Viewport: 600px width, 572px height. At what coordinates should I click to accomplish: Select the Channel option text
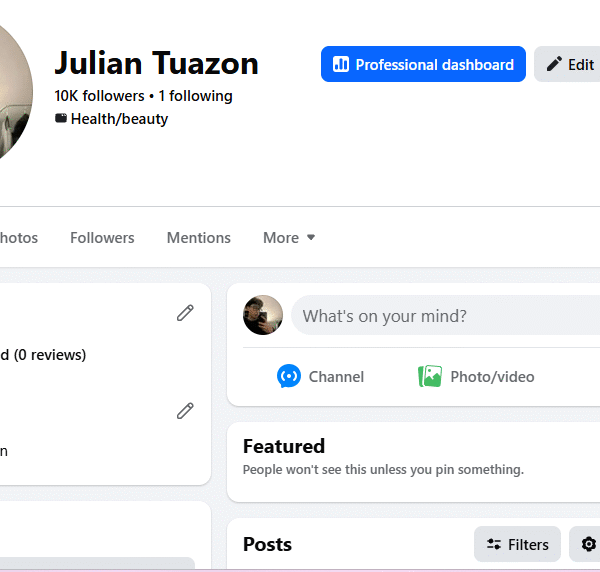point(336,377)
